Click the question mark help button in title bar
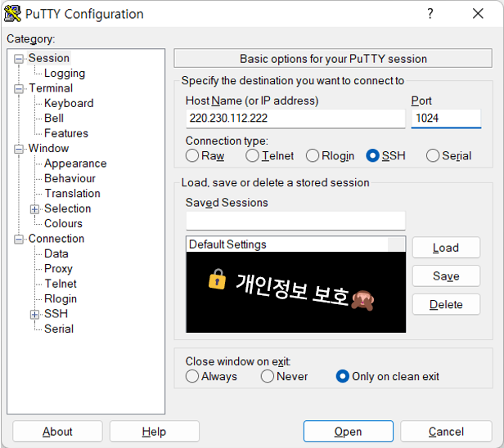 click(x=430, y=14)
